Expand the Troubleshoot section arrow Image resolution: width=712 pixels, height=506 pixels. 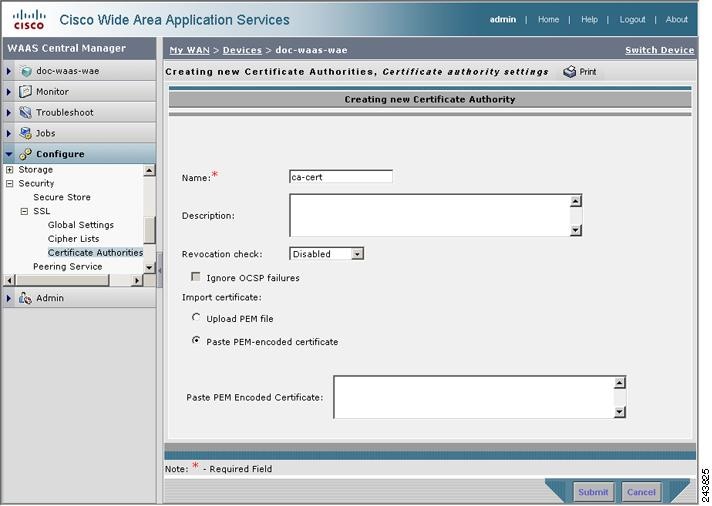click(x=9, y=112)
